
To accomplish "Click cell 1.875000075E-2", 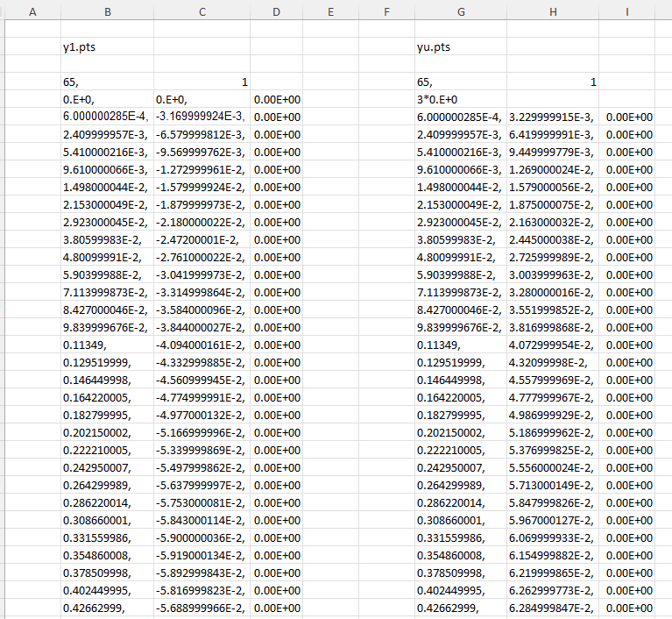I will [x=553, y=204].
